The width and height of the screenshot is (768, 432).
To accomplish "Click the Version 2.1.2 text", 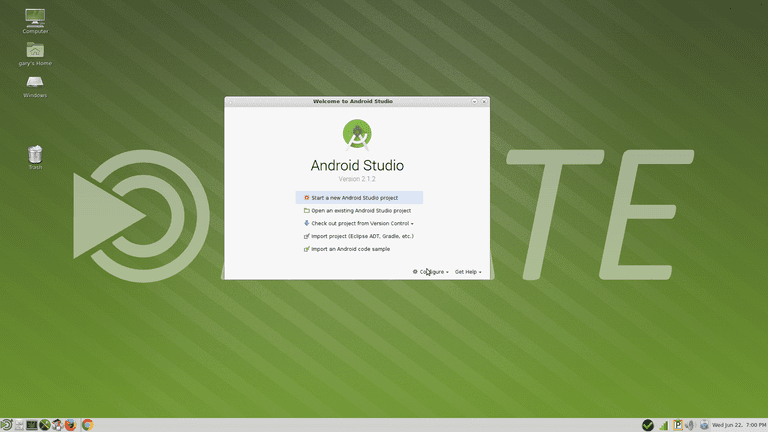I will coord(357,179).
